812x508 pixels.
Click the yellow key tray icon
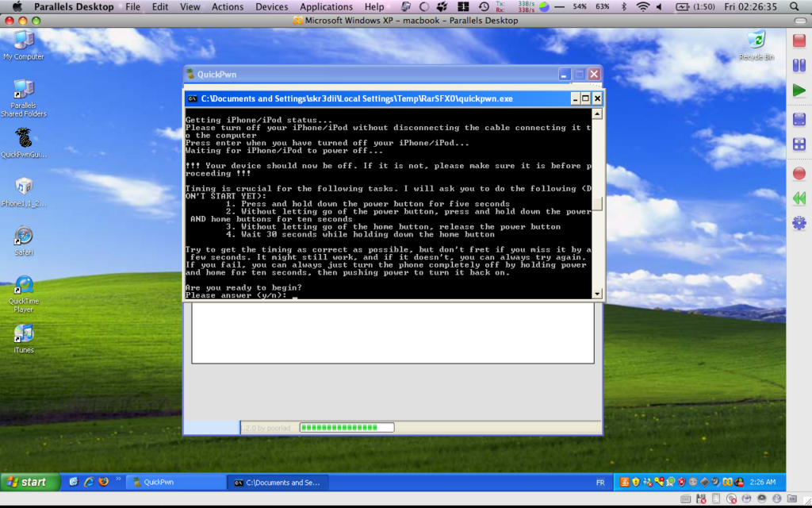[x=659, y=482]
